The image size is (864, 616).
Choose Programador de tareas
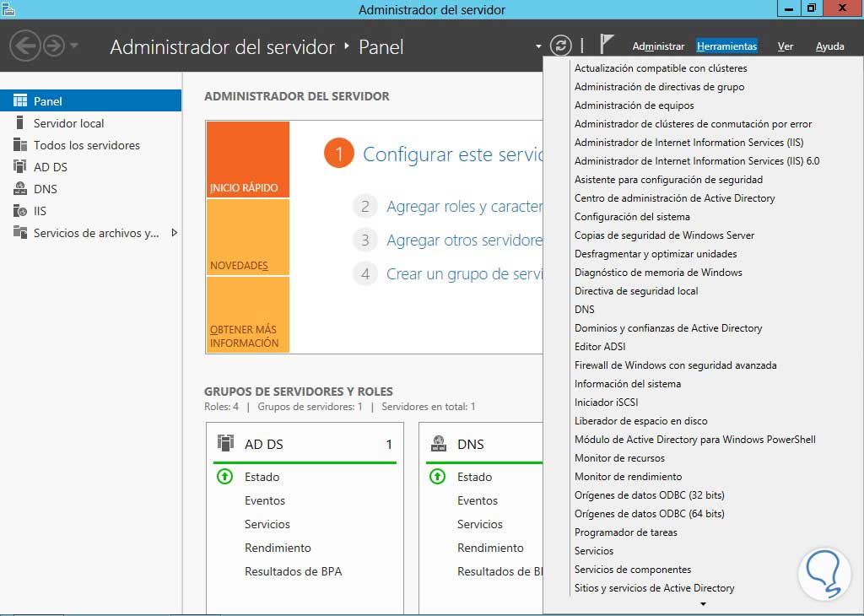[x=626, y=532]
